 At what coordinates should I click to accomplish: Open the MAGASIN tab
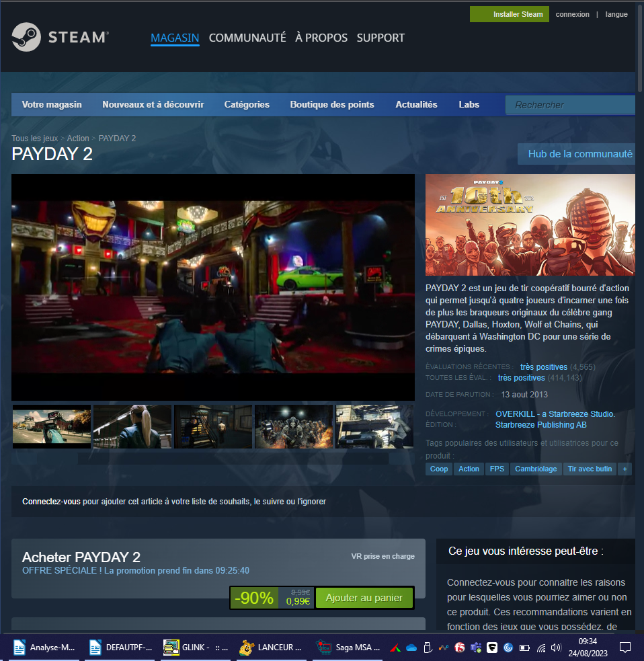[x=175, y=38]
